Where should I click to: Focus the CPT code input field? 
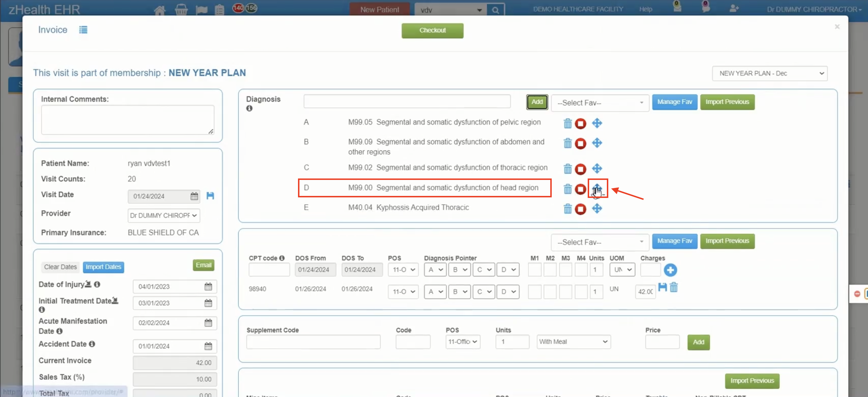tap(269, 269)
